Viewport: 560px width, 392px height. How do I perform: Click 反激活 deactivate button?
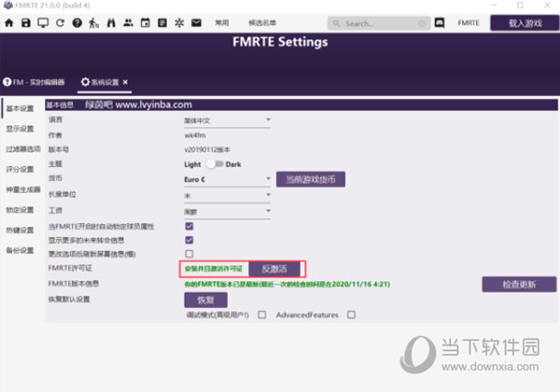[274, 269]
